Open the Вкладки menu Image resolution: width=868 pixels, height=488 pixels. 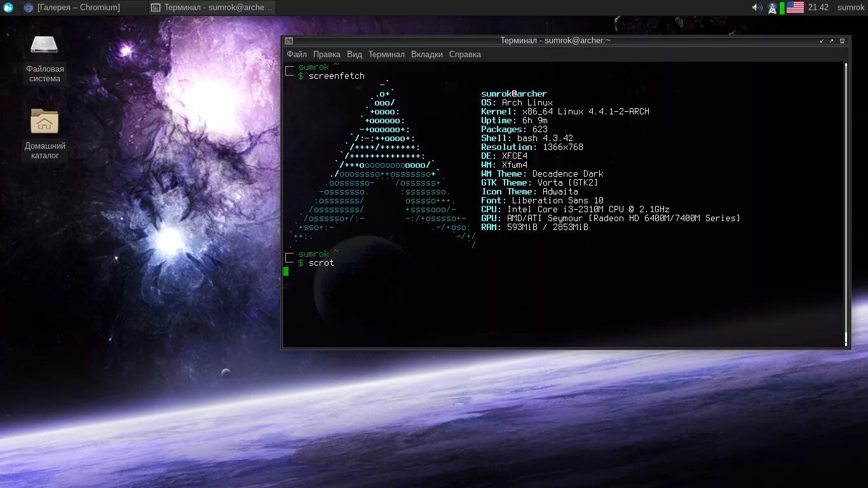[427, 55]
